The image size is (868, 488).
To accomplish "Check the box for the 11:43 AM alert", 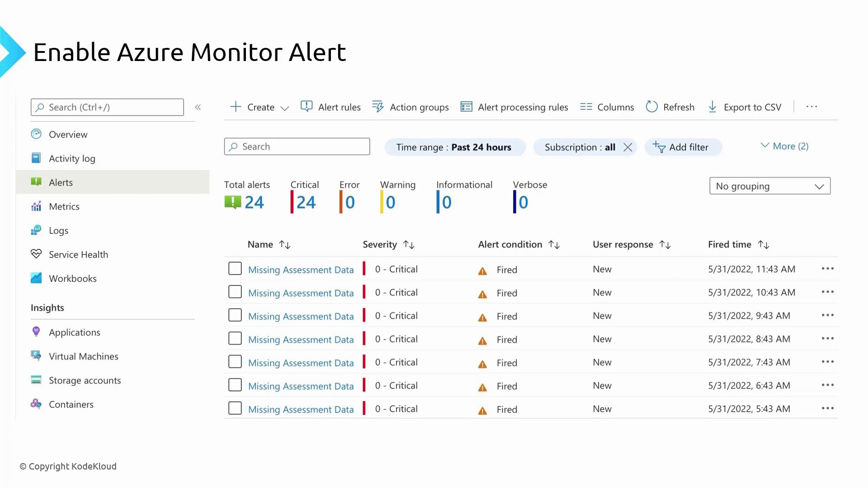I will point(235,268).
